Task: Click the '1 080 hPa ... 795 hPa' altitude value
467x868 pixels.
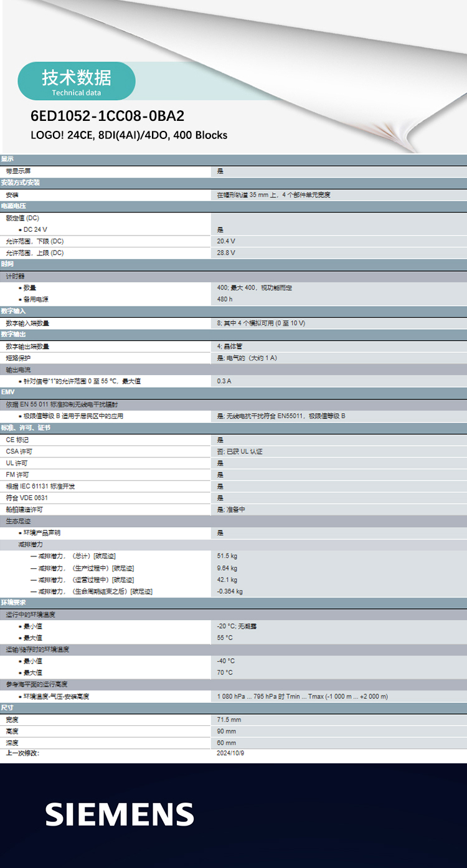Action: point(303,696)
